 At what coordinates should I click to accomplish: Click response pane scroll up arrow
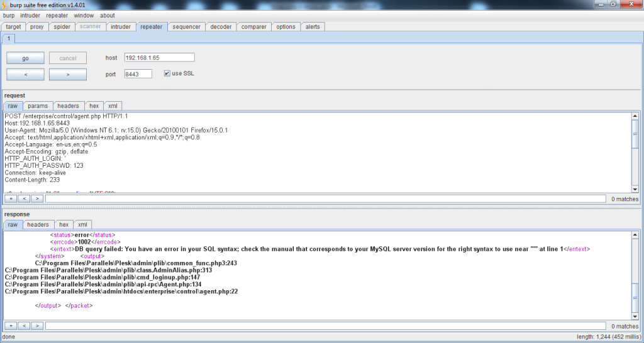[635, 235]
